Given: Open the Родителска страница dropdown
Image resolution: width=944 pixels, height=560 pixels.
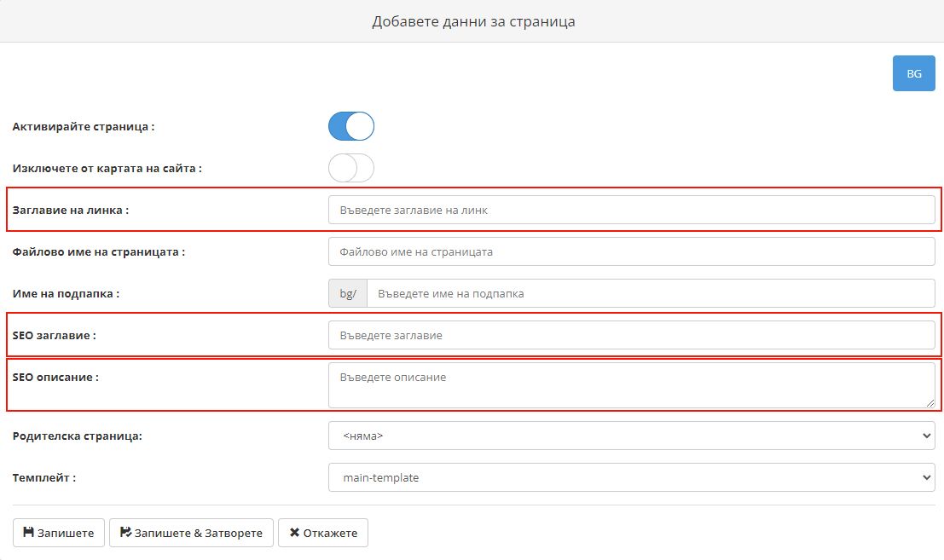Looking at the screenshot, I should point(631,435).
